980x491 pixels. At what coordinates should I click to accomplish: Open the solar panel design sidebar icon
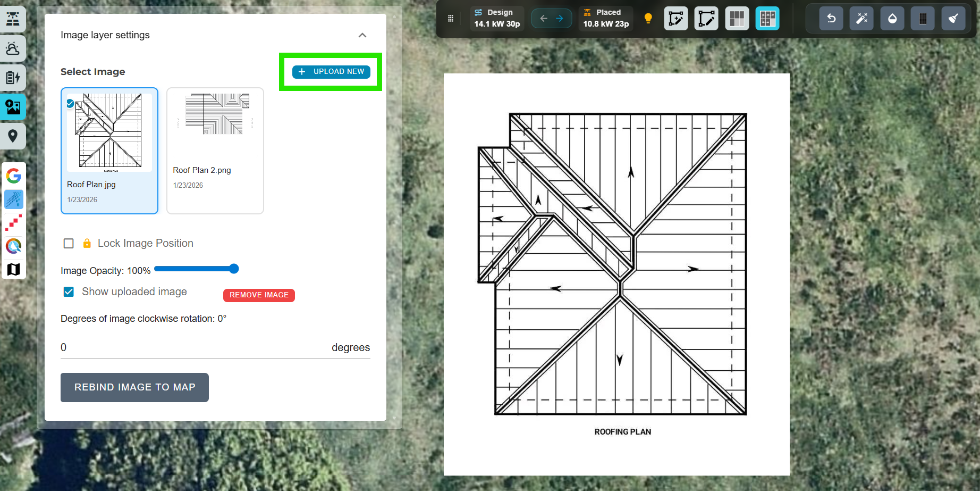click(x=13, y=19)
